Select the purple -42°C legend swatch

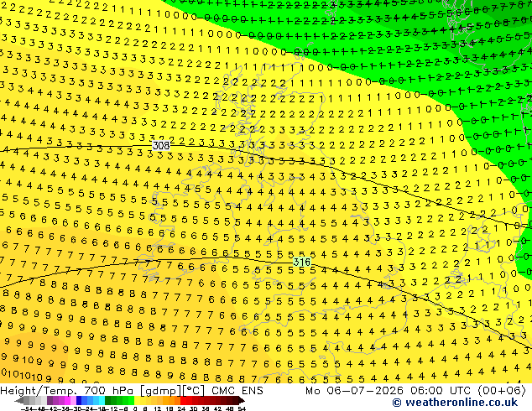50,400
